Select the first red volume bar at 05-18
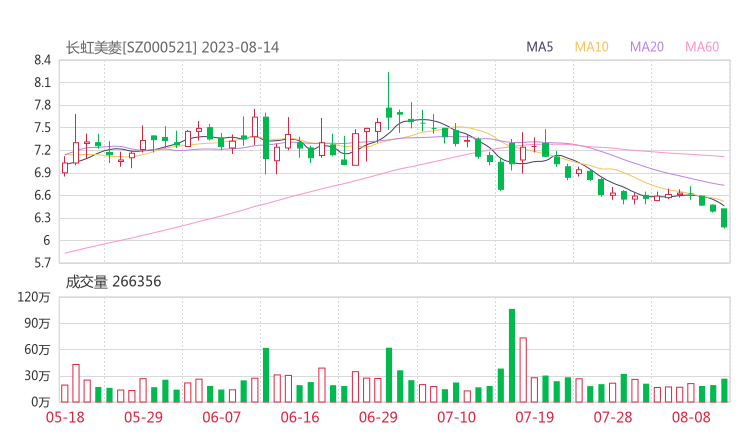The height and width of the screenshot is (440, 740). pos(65,394)
